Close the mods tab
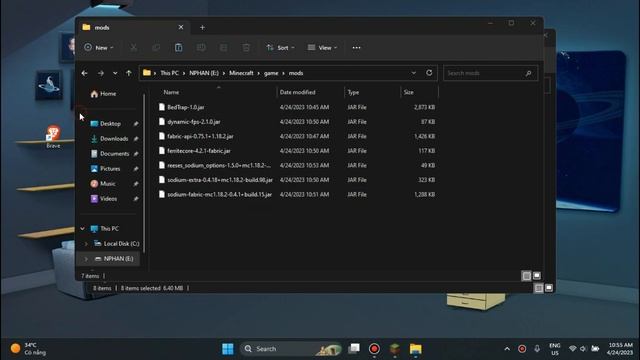640x360 pixels. [x=181, y=27]
